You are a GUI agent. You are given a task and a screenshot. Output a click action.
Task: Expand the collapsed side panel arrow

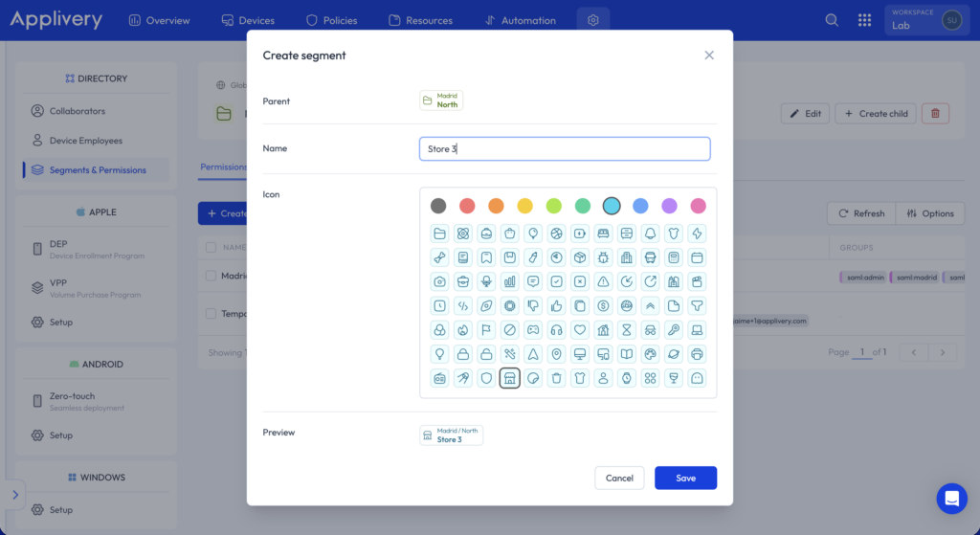(15, 495)
